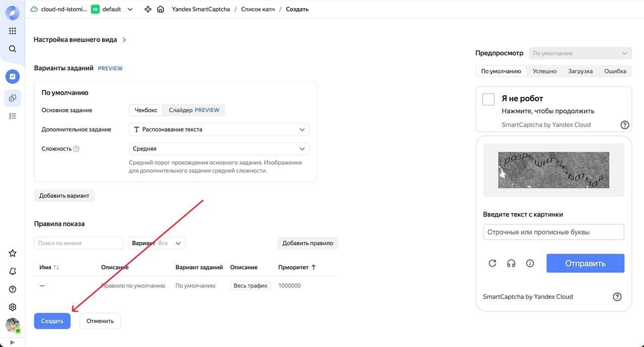644x347 pixels.
Task: Open help question mark in sidebar
Action: coord(13,289)
